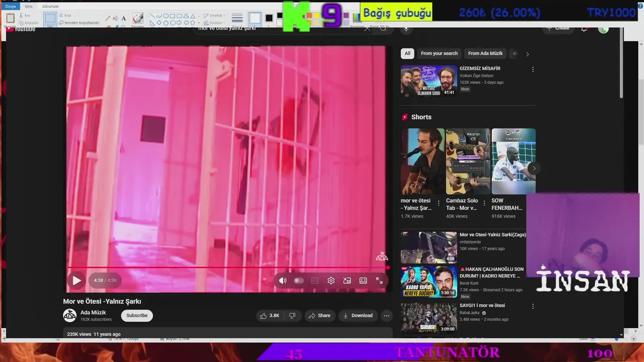Open Fırçalar brushes in Paint

tap(138, 19)
